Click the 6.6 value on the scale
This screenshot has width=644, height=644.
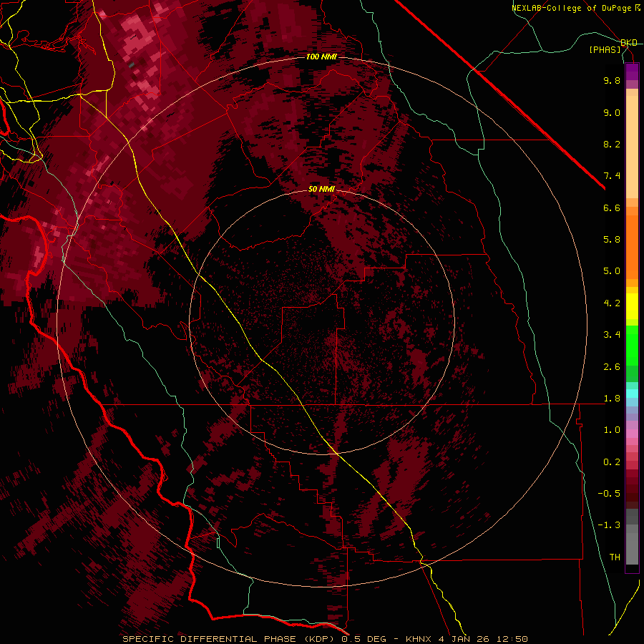click(x=612, y=208)
